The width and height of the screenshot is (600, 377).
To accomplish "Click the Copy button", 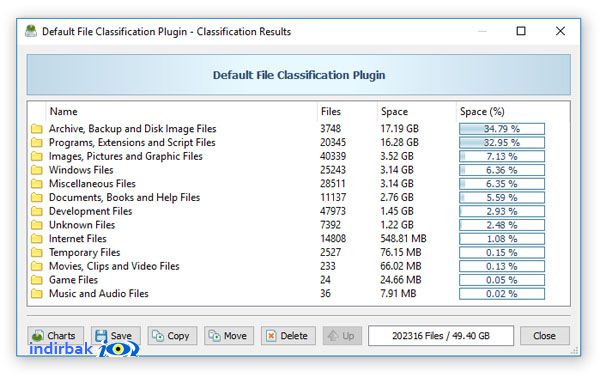I will (x=172, y=336).
